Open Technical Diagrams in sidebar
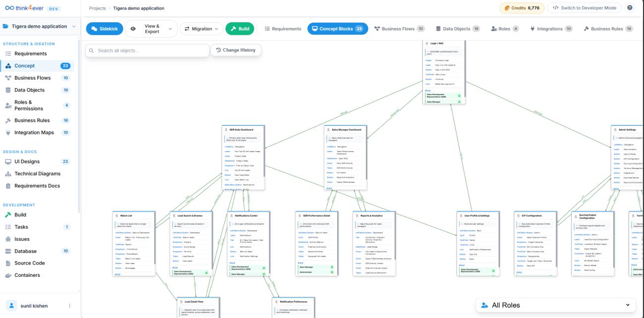 38,174
